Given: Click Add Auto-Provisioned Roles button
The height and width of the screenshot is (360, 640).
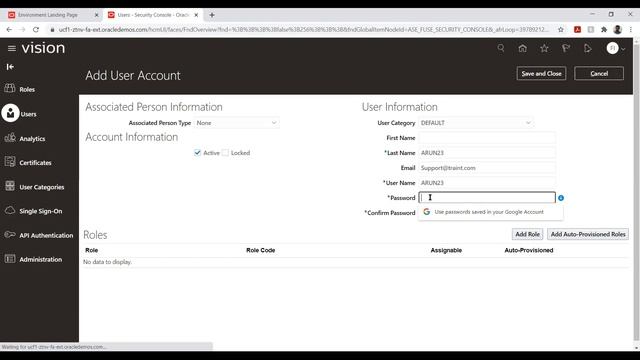Looking at the screenshot, I should [588, 234].
